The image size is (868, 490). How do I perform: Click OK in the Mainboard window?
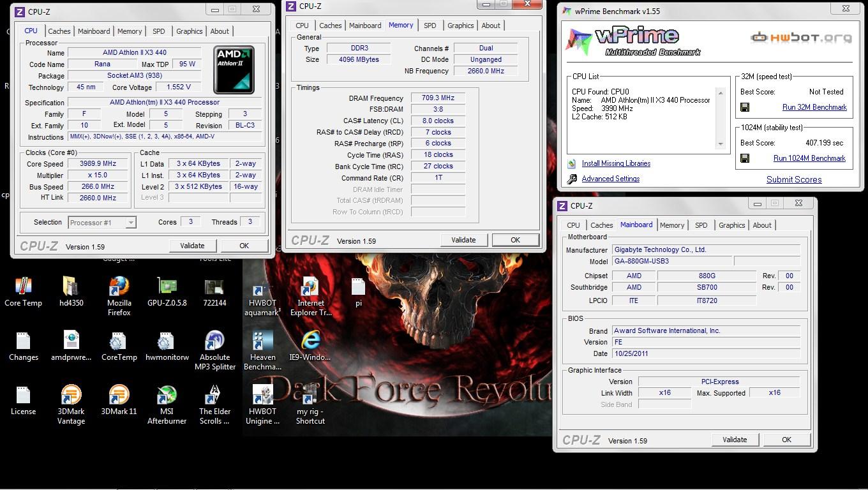click(x=786, y=440)
